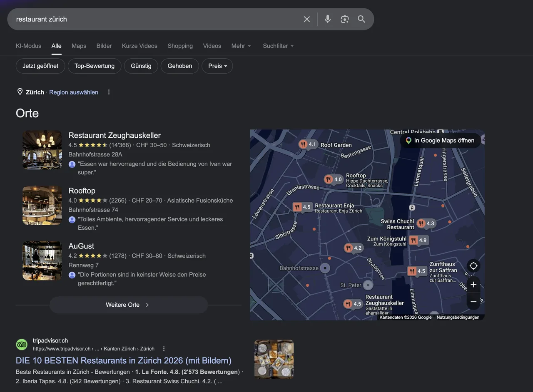Screen dimensions: 533x392
Task: Center map on my location with crosshair icon
Action: pyautogui.click(x=473, y=266)
